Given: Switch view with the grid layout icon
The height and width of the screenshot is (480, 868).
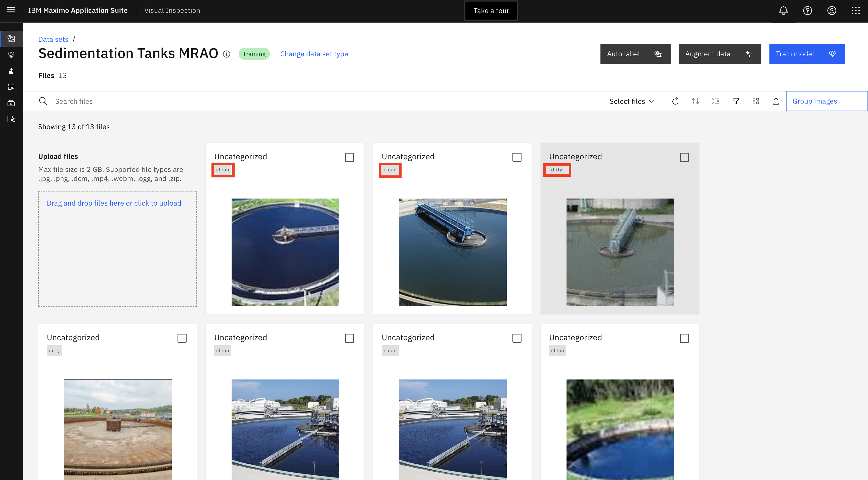Looking at the screenshot, I should [x=756, y=101].
